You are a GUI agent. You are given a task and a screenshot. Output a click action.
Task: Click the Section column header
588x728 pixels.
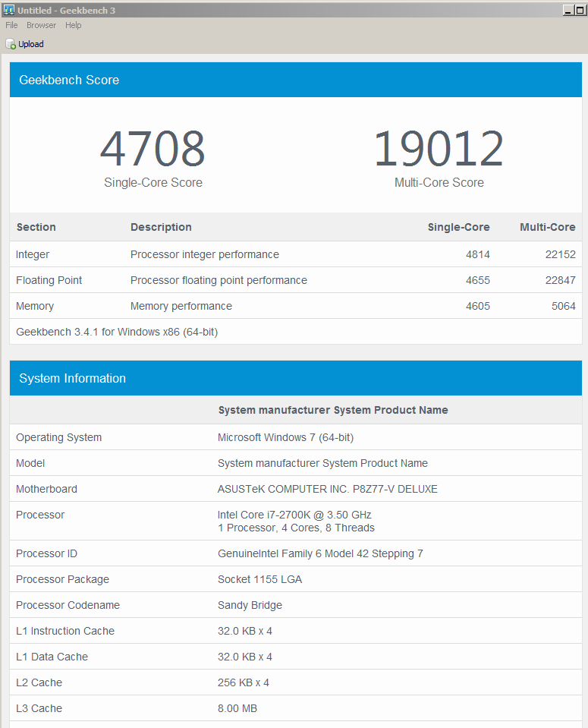point(36,227)
